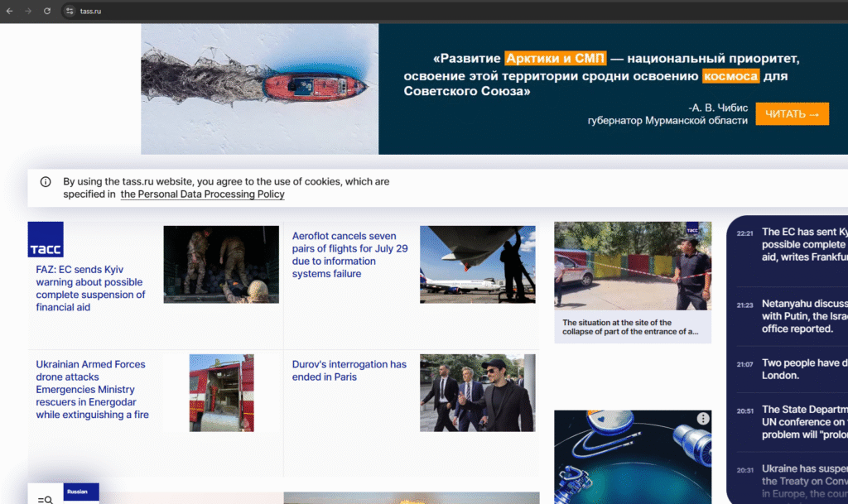Open Ukrainian Armed Forces drone attacks article
848x504 pixels.
tap(93, 390)
